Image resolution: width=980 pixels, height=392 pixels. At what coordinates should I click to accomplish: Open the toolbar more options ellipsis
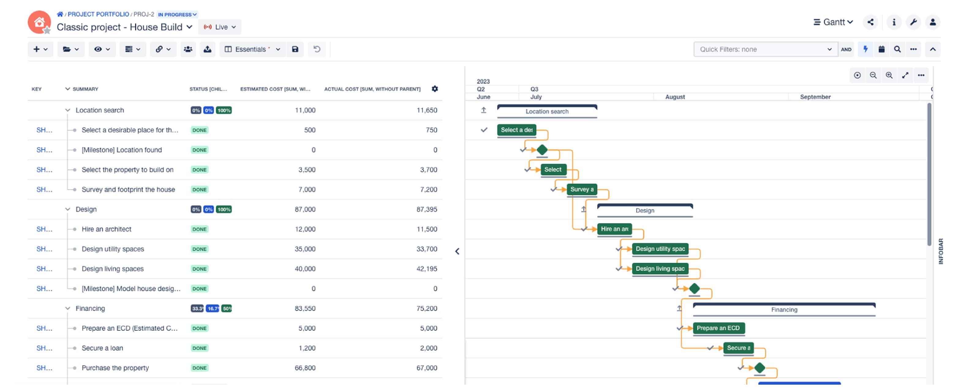913,49
